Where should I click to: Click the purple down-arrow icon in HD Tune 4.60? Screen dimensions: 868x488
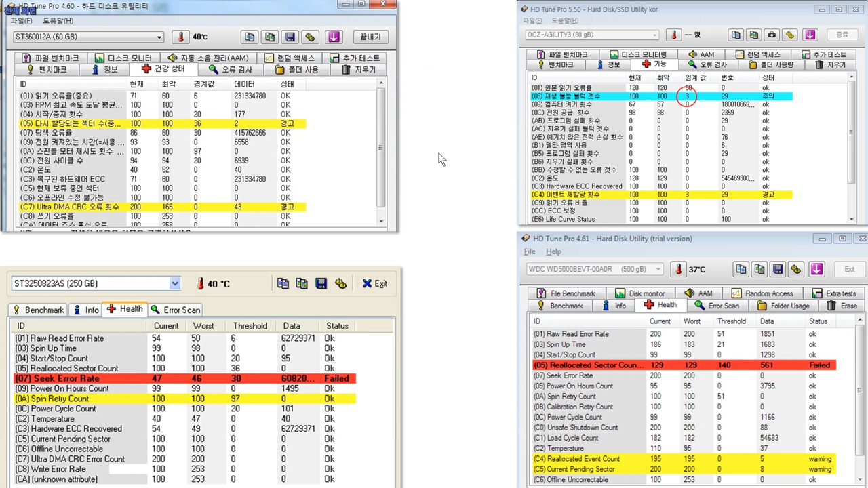pos(332,37)
